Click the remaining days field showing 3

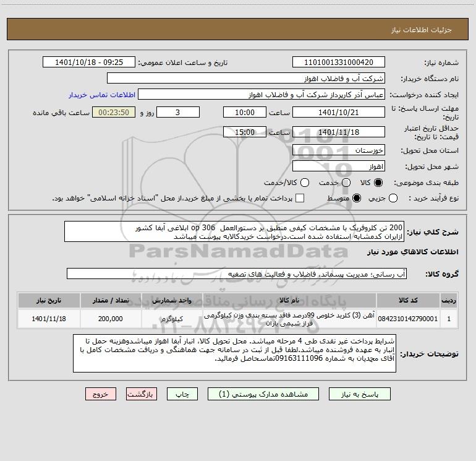coord(178,112)
